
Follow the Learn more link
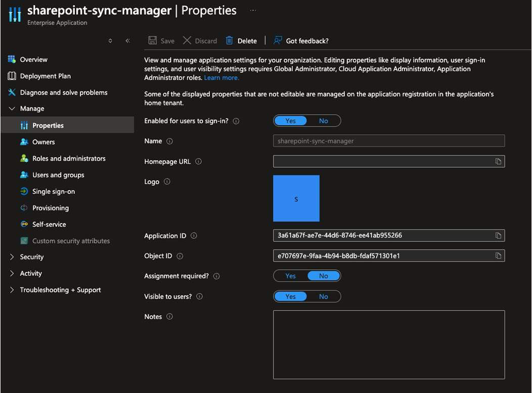[221, 78]
